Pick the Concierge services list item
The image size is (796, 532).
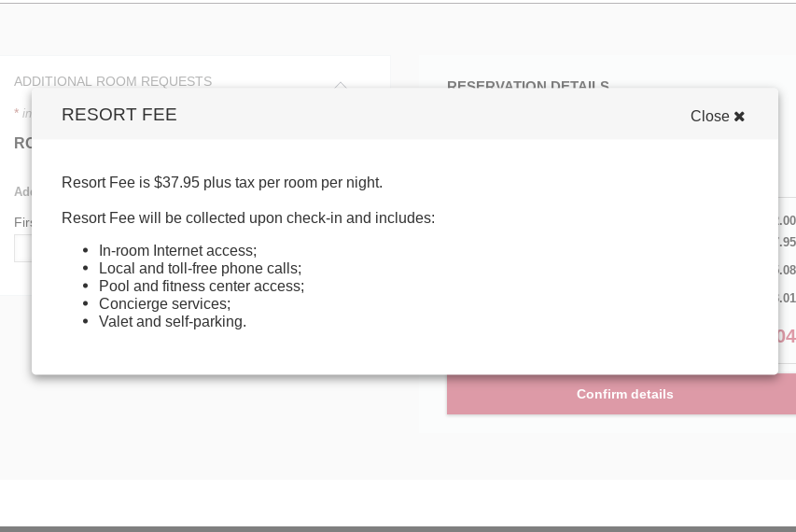point(164,303)
